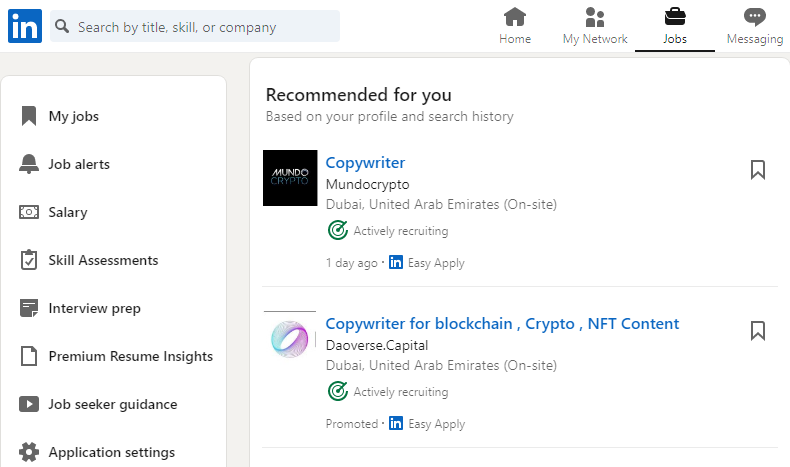Open Application settings in sidebar

click(x=111, y=452)
